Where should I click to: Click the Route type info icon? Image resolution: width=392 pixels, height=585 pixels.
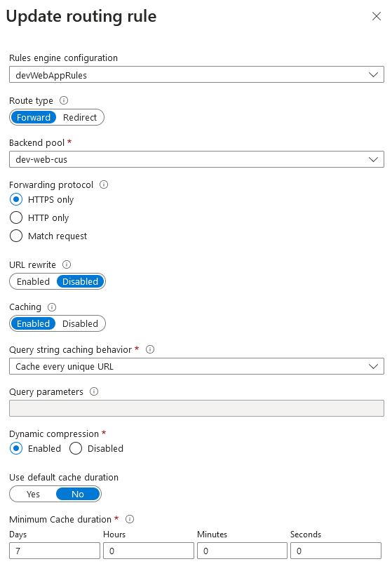point(64,100)
